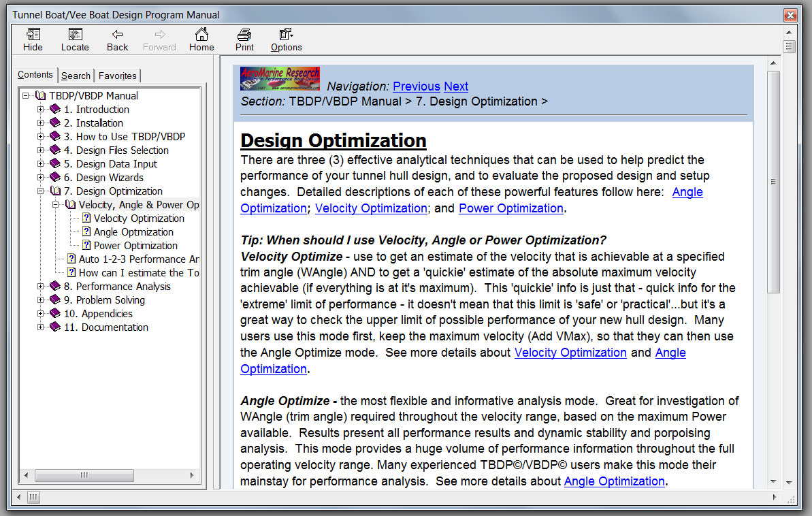The image size is (812, 516).
Task: Click the content pane vertical scrollbar thumb
Action: tap(773, 182)
